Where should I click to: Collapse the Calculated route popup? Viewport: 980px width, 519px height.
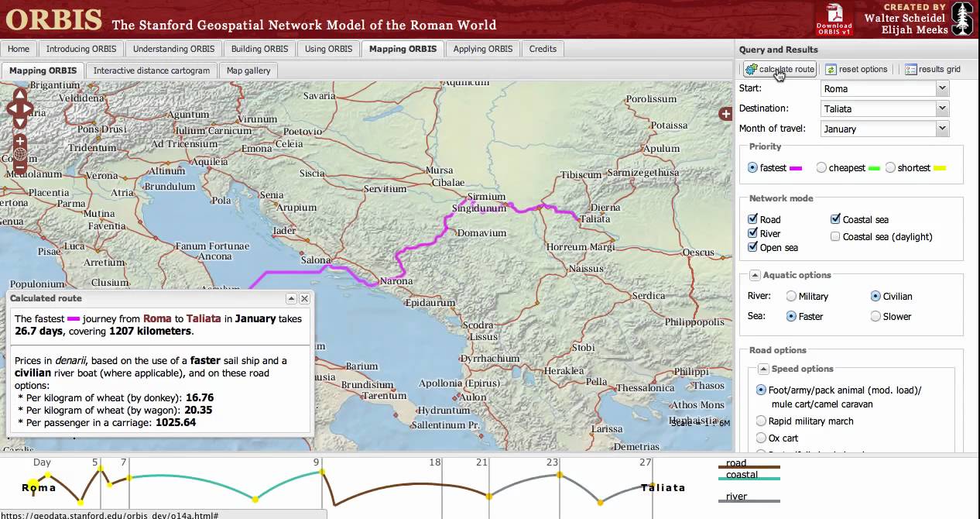(x=292, y=298)
